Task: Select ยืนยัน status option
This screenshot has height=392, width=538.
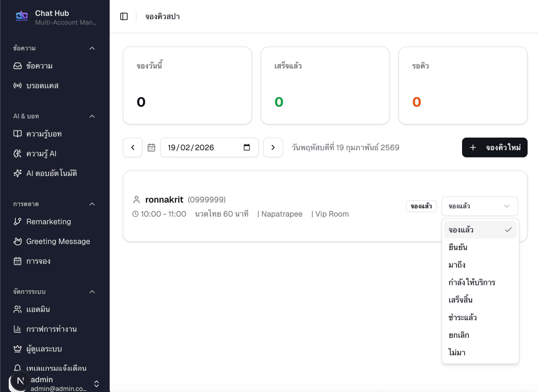Action: tap(458, 247)
